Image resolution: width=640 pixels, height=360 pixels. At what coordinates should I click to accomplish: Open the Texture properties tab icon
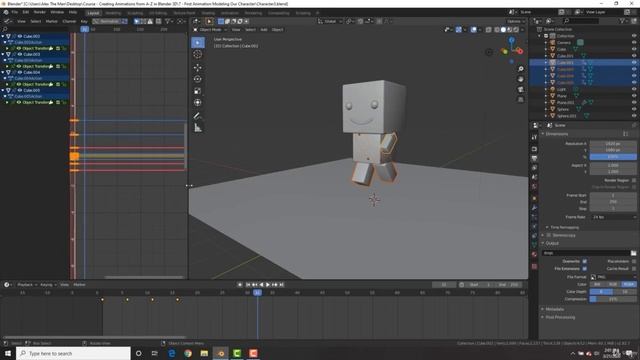coord(534,266)
